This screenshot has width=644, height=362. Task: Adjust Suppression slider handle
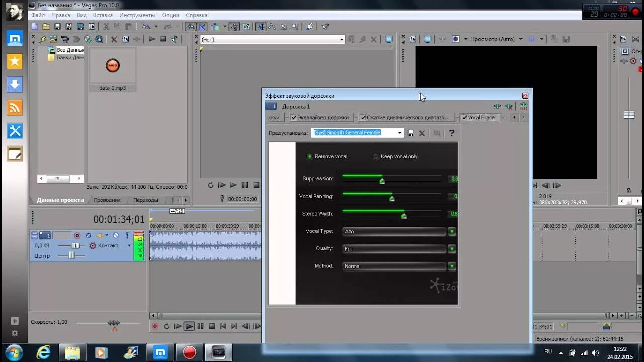[x=382, y=181]
